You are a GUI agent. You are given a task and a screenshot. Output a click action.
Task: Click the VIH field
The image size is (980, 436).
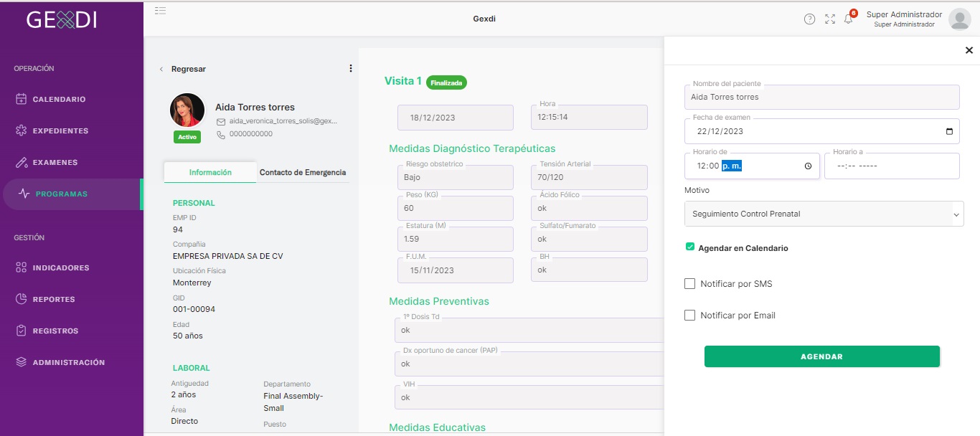point(529,397)
